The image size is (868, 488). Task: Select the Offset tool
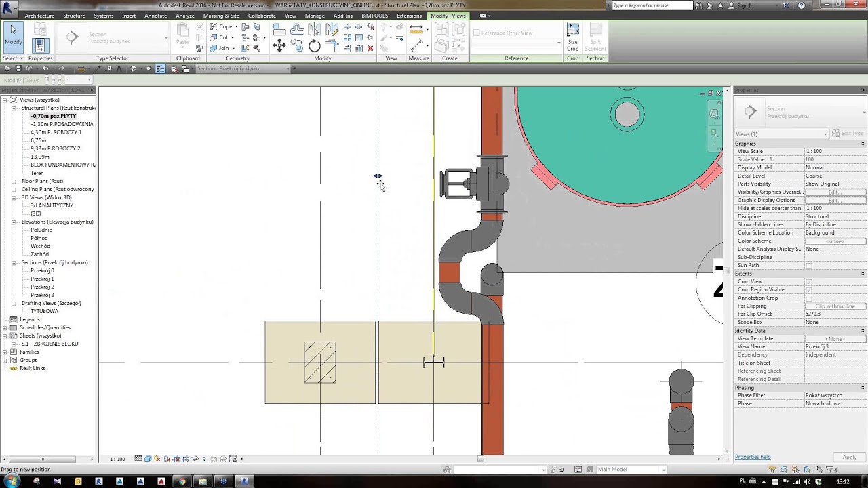(x=297, y=29)
